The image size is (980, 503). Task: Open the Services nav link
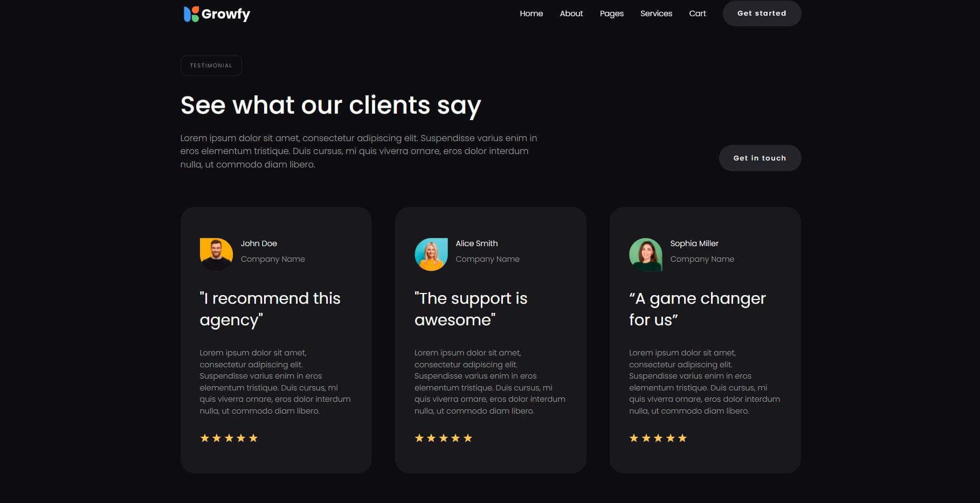656,13
